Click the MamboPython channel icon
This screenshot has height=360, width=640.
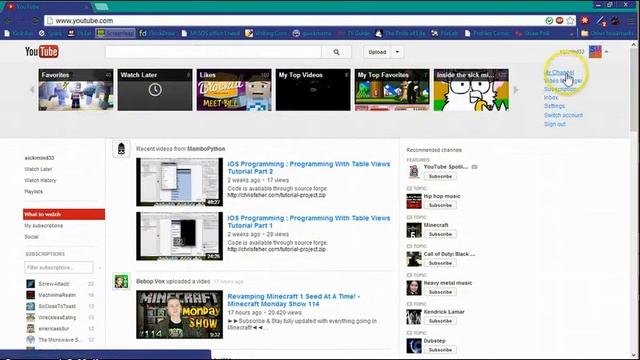pos(121,149)
